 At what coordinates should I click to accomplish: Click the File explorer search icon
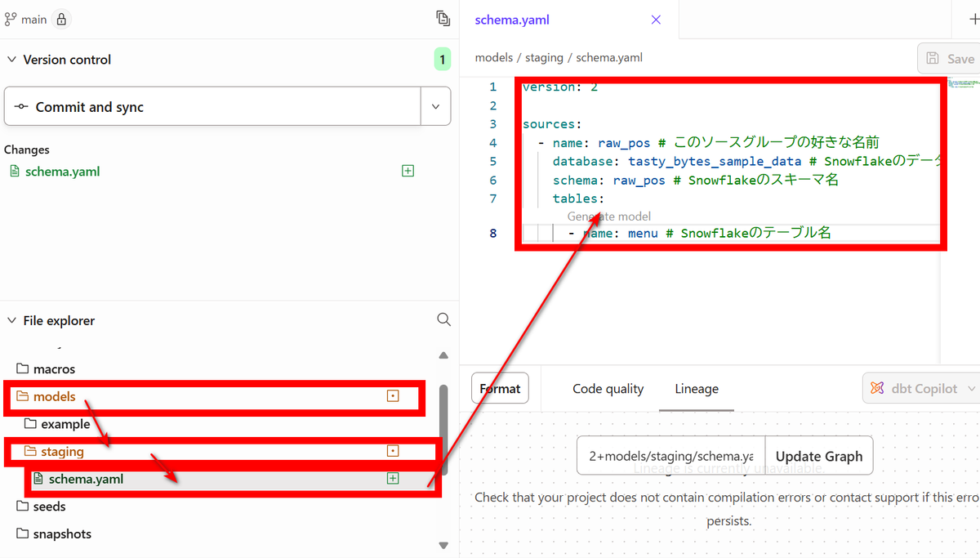pyautogui.click(x=443, y=319)
